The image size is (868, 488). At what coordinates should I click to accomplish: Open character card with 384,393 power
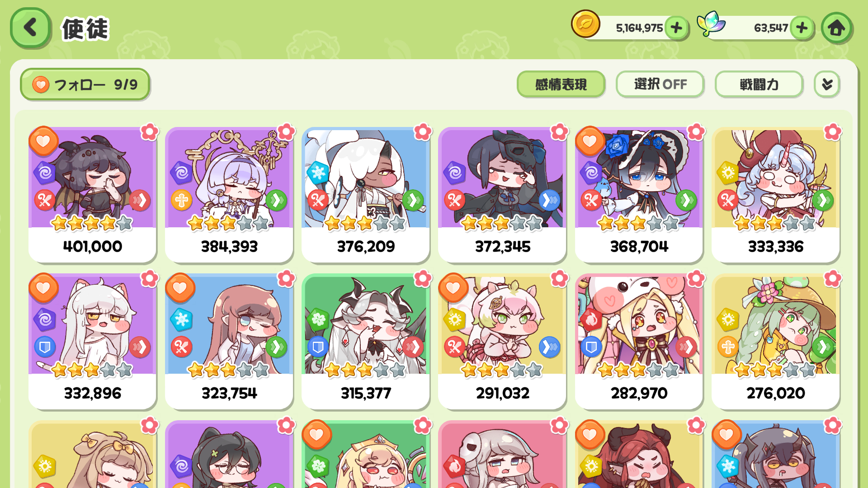[x=229, y=195]
